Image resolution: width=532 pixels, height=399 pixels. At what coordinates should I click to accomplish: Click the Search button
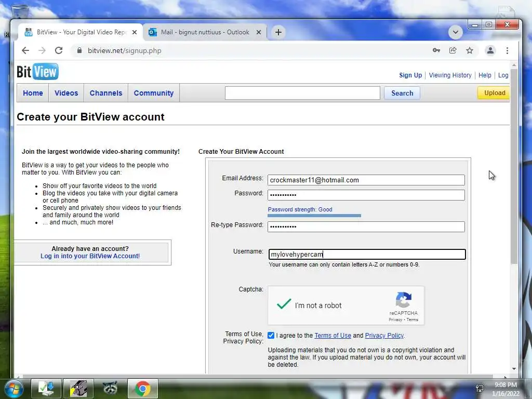coord(402,93)
